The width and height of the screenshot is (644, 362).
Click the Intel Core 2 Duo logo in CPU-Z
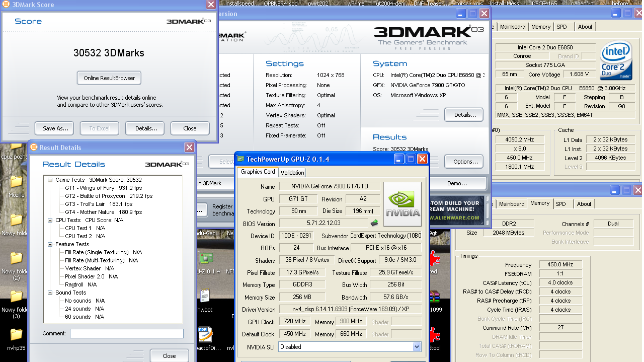click(616, 61)
